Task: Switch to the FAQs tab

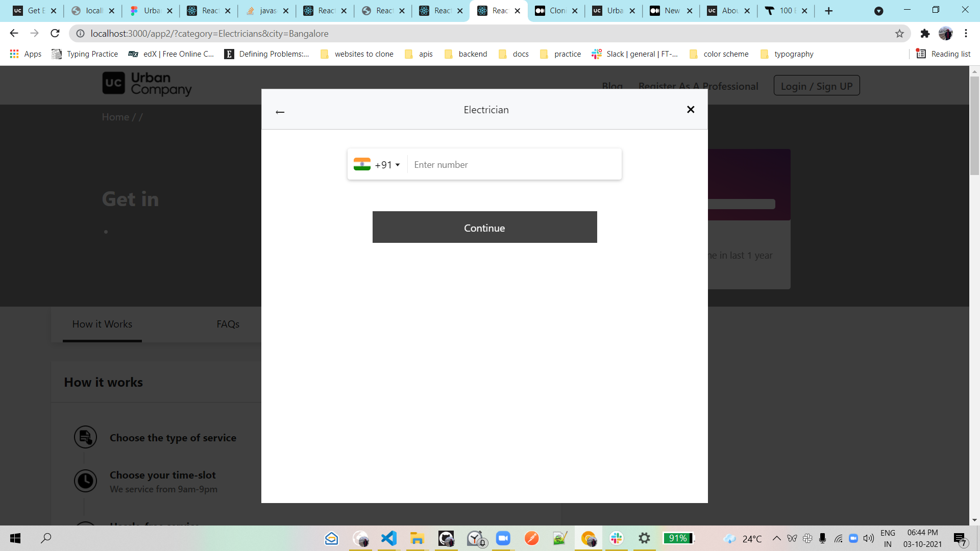Action: pos(228,324)
